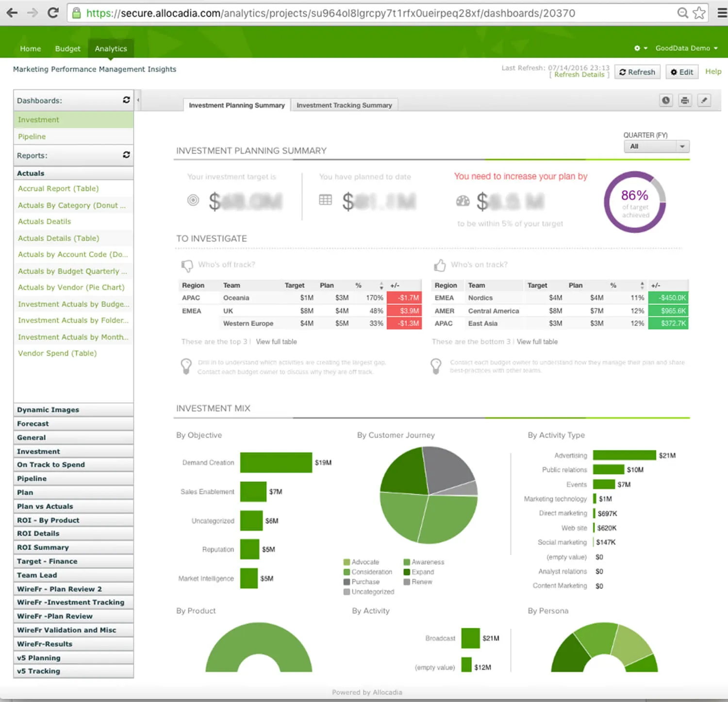Click the Refresh button near Last Refresh
Screen dimensions: 728x702
pos(637,72)
